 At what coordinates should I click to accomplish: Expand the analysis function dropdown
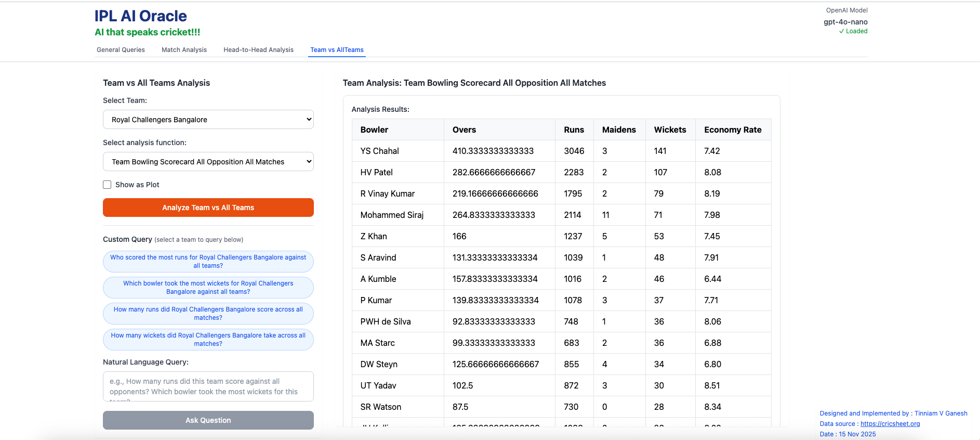click(208, 162)
